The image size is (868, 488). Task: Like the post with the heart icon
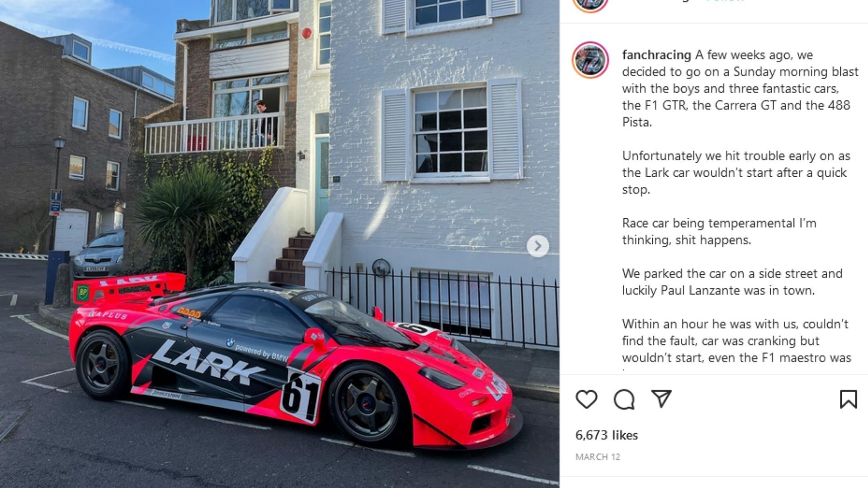point(586,399)
